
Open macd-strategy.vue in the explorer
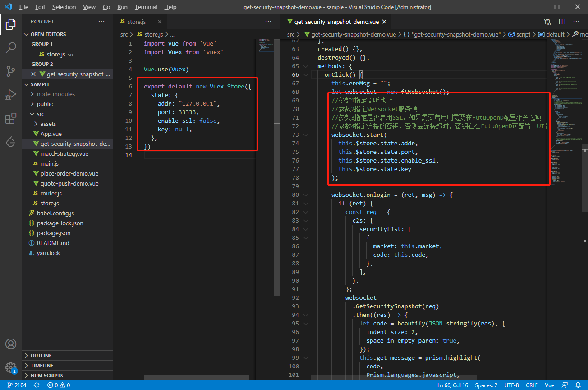coord(64,154)
